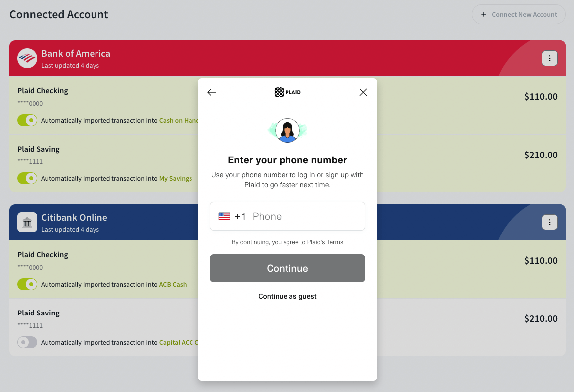Click the Citibank Online title text
The height and width of the screenshot is (392, 574).
pos(74,217)
